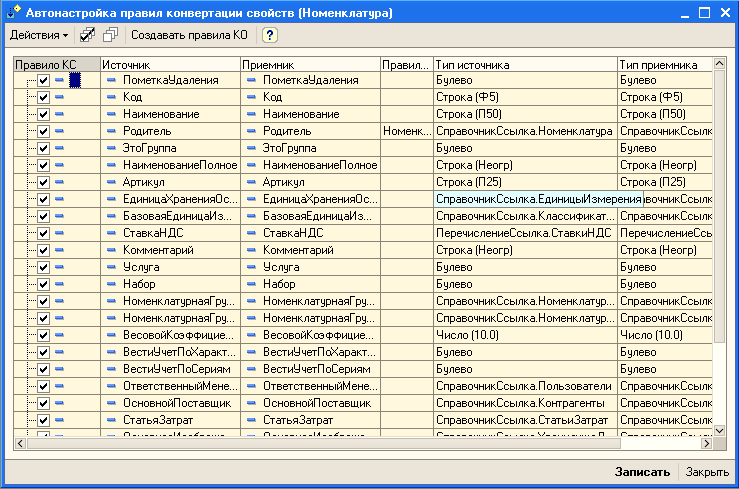
Task: Open help with the question mark icon
Action: (x=270, y=35)
